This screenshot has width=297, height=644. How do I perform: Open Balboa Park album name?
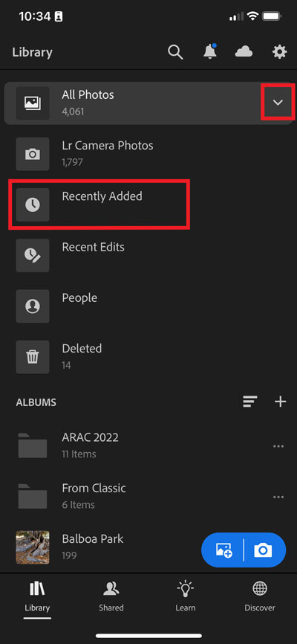click(93, 538)
